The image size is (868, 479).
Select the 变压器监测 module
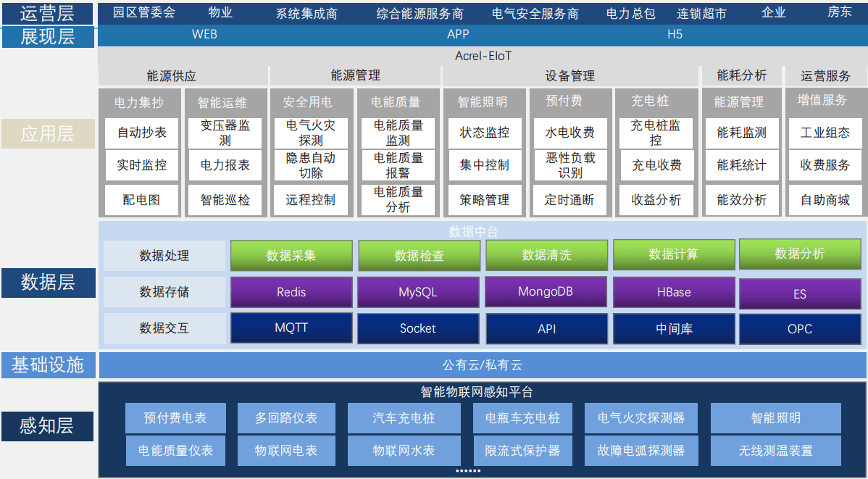pyautogui.click(x=225, y=133)
